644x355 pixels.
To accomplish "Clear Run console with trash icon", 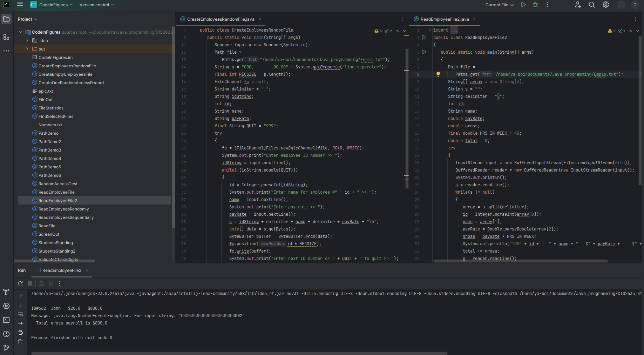I will click(20, 342).
